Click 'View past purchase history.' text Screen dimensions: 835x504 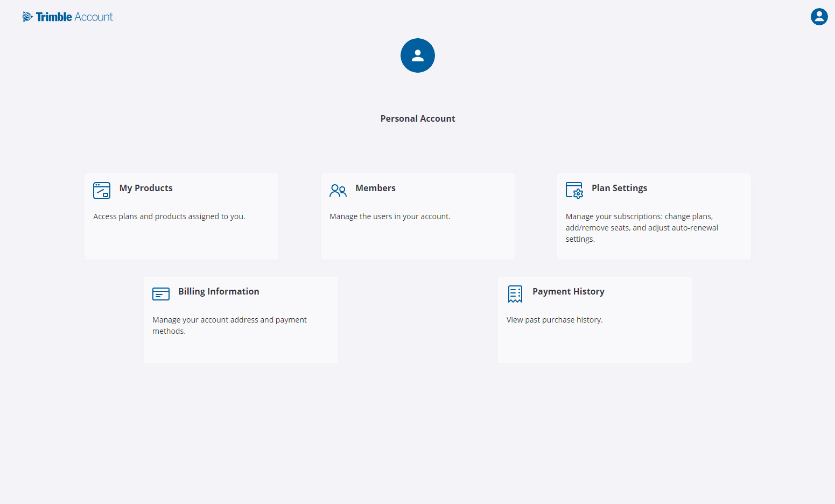click(555, 320)
